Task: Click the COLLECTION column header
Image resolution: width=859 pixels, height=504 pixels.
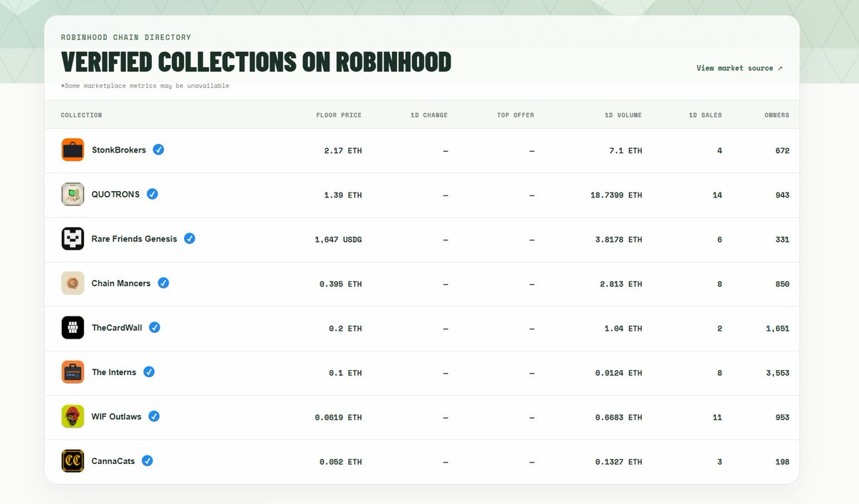Action: click(x=81, y=115)
